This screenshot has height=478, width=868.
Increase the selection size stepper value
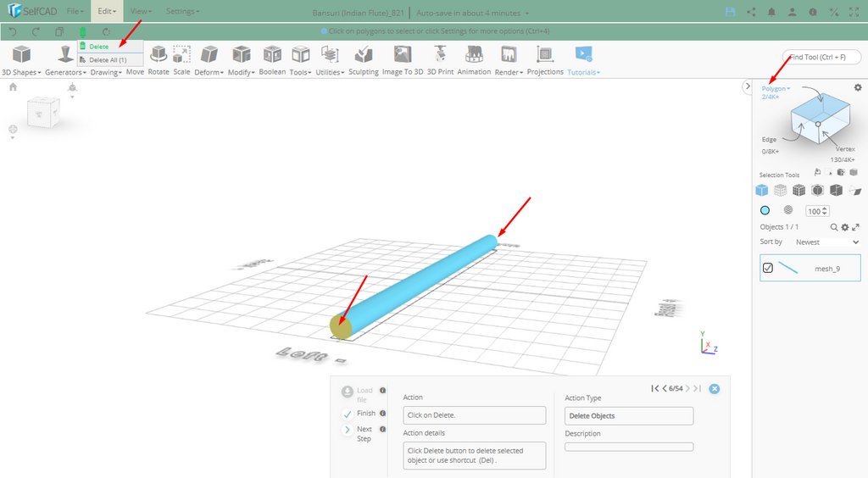coord(826,208)
